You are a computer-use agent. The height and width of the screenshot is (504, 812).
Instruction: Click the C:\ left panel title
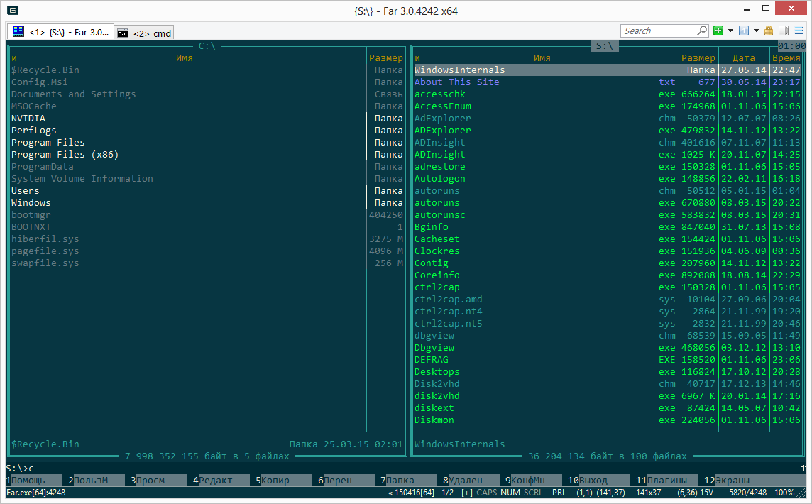pos(207,46)
